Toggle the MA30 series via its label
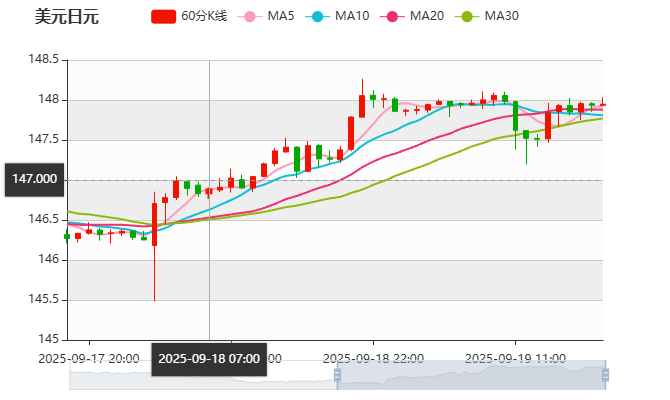Image resolution: width=670 pixels, height=400 pixels. pos(501,17)
